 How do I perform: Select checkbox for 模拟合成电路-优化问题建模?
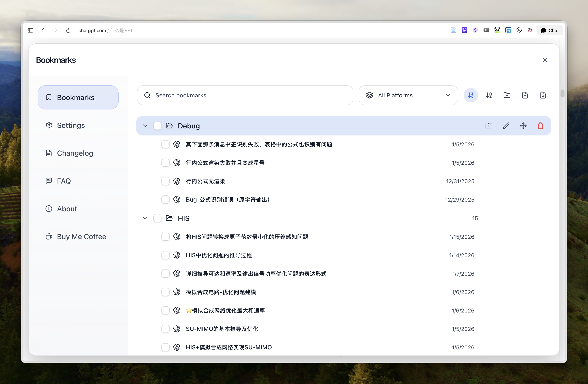pyautogui.click(x=165, y=292)
